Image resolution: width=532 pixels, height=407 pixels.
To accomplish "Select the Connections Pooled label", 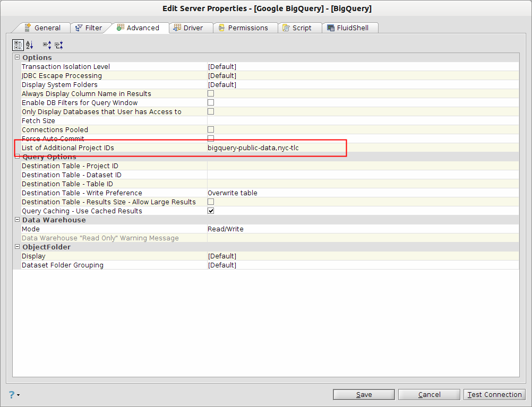I will pos(55,129).
